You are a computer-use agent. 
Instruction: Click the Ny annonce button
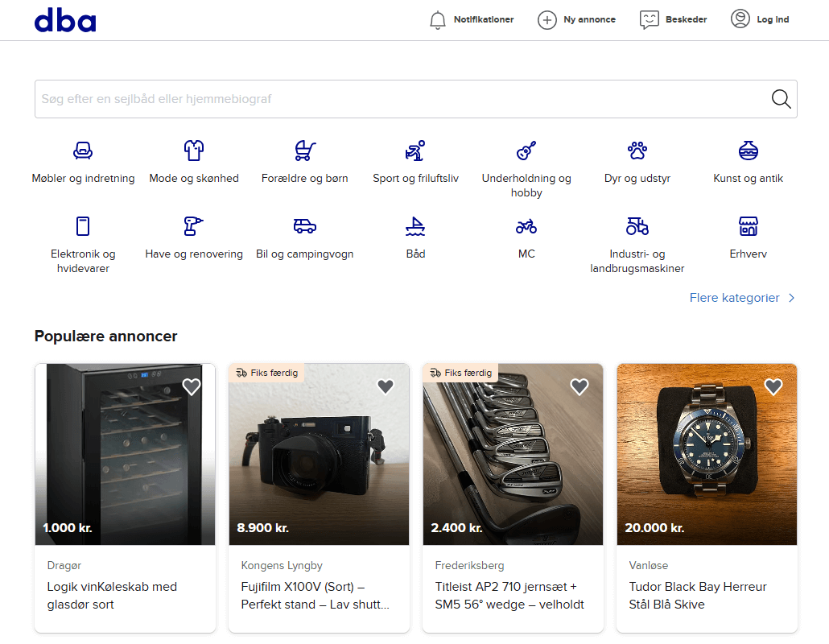(x=576, y=19)
